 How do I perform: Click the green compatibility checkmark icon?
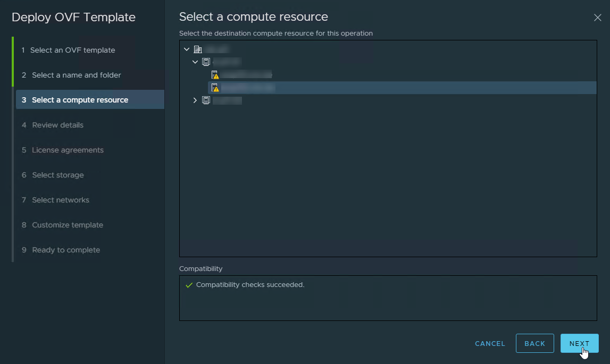pos(189,285)
